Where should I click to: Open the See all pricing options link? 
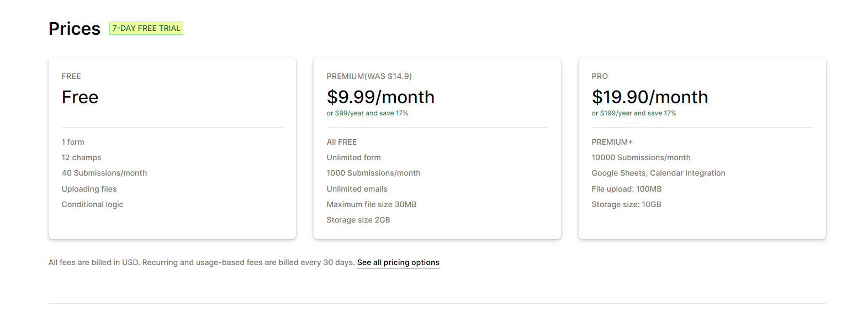(398, 262)
